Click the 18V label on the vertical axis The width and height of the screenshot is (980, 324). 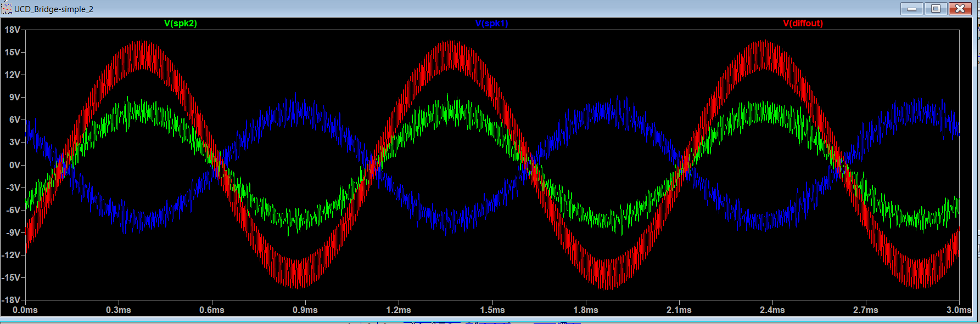pos(12,30)
